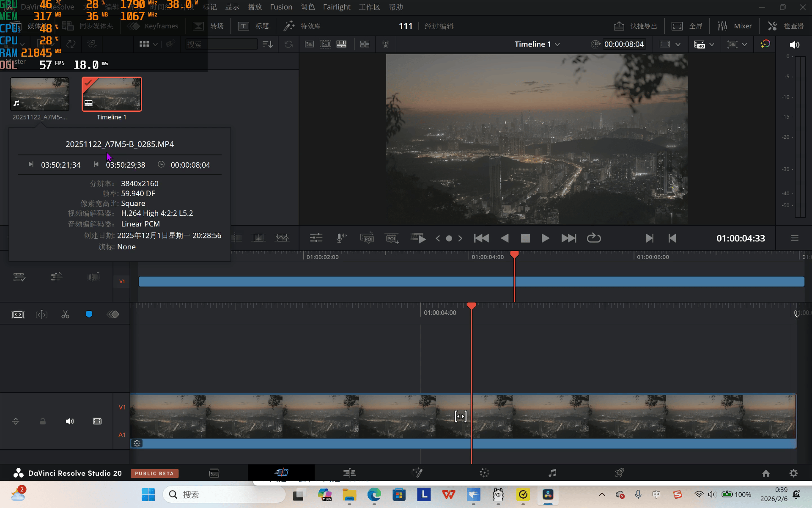Image resolution: width=812 pixels, height=508 pixels.
Task: Open the 调色 menu
Action: (308, 7)
